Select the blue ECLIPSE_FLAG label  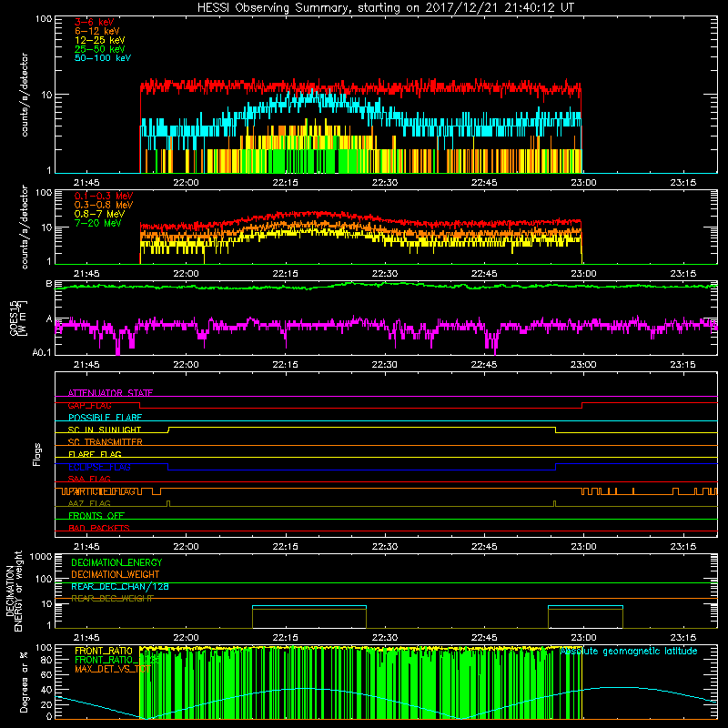click(99, 467)
